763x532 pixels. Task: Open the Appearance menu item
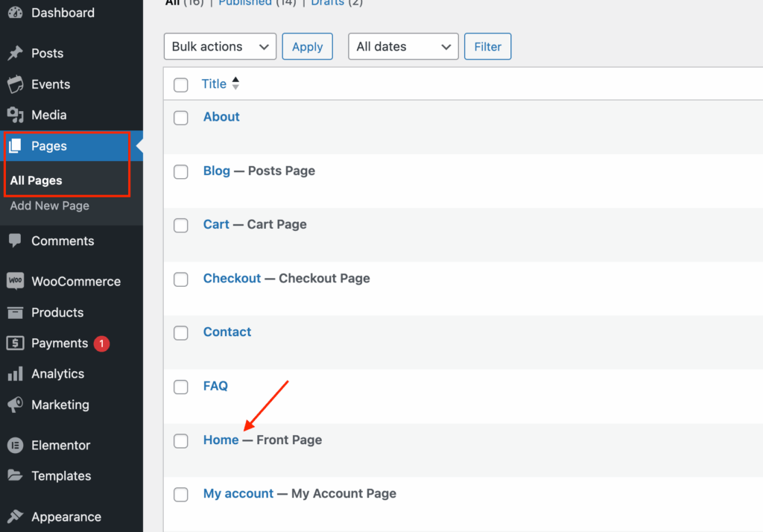(66, 517)
